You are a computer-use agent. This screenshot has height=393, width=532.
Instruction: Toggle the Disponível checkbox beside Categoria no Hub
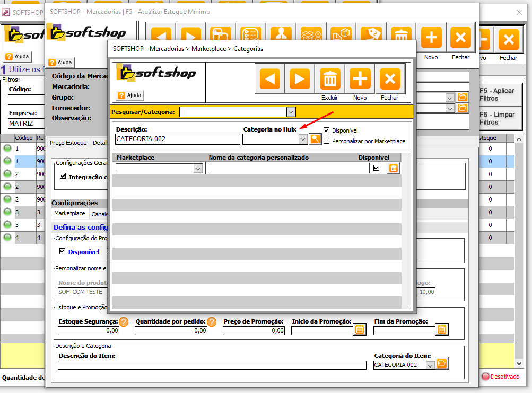327,130
